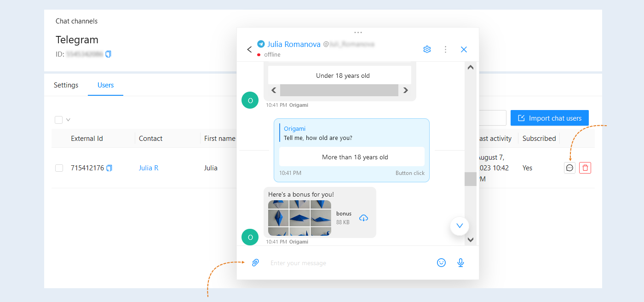644x302 pixels.
Task: Go back from Julia Romanova chat
Action: coord(249,49)
